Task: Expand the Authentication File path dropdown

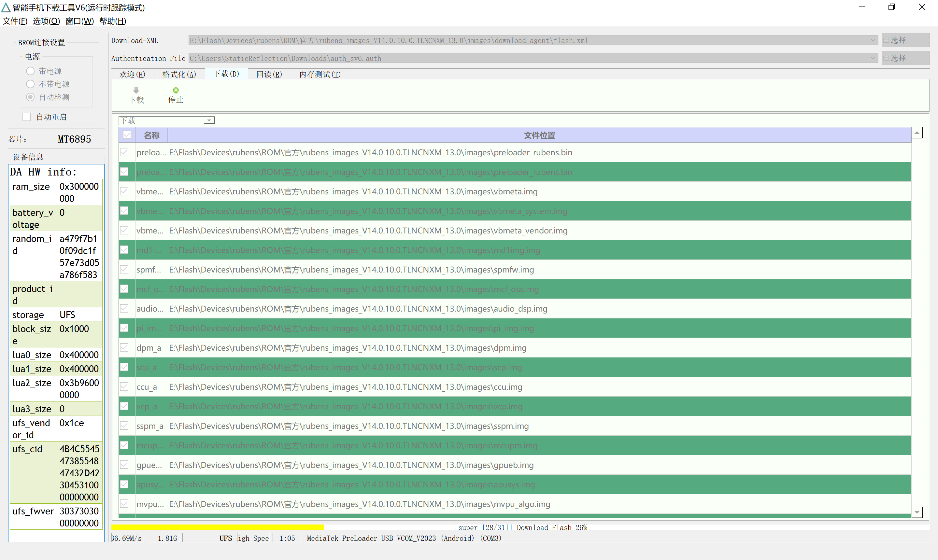Action: (873, 58)
